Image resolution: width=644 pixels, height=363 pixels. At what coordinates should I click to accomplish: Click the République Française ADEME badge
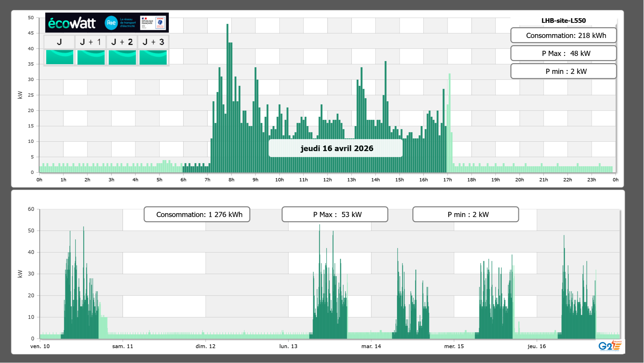coord(153,23)
